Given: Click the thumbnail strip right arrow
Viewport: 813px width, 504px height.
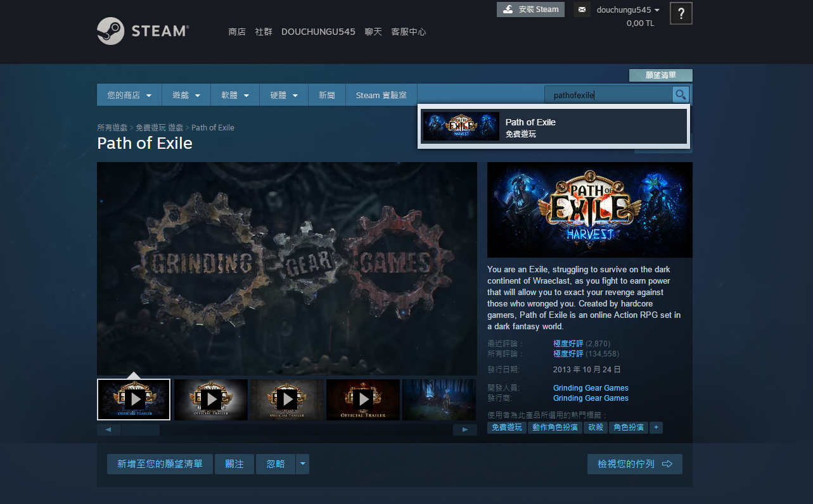Looking at the screenshot, I should pyautogui.click(x=465, y=430).
